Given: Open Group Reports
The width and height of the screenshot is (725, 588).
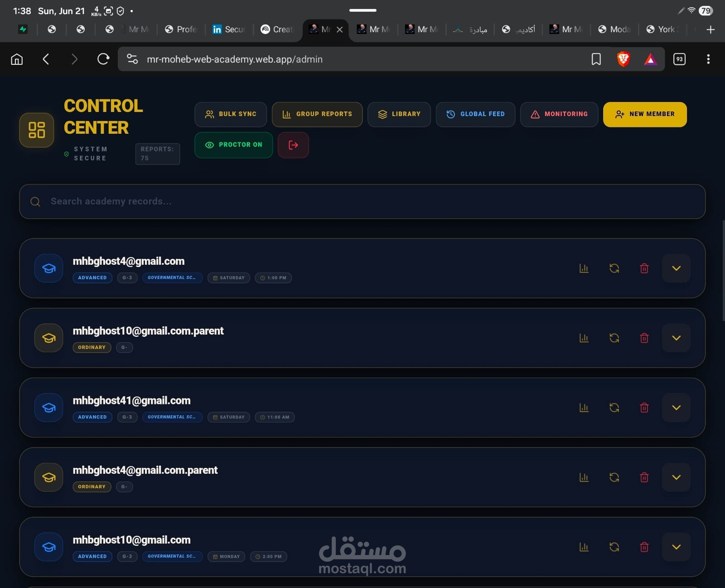Looking at the screenshot, I should 317,114.
